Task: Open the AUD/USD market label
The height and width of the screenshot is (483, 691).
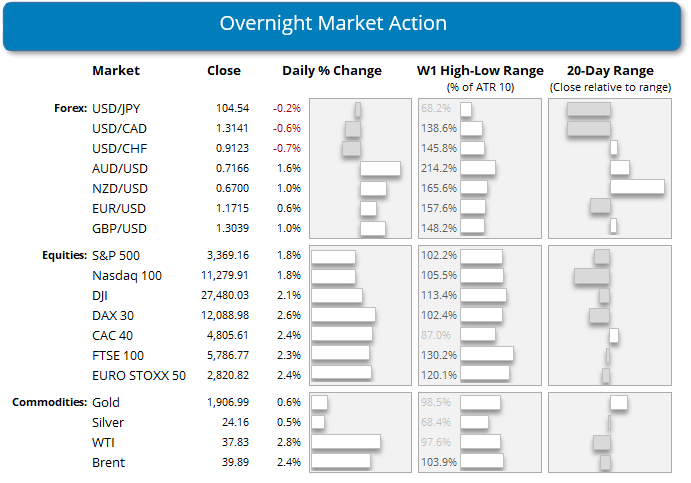Action: (x=118, y=169)
